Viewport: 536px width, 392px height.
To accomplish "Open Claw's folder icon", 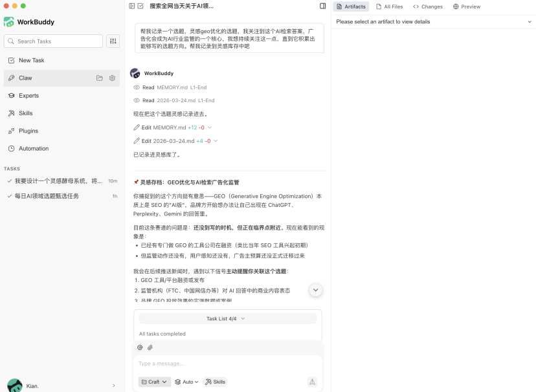I will pyautogui.click(x=100, y=78).
